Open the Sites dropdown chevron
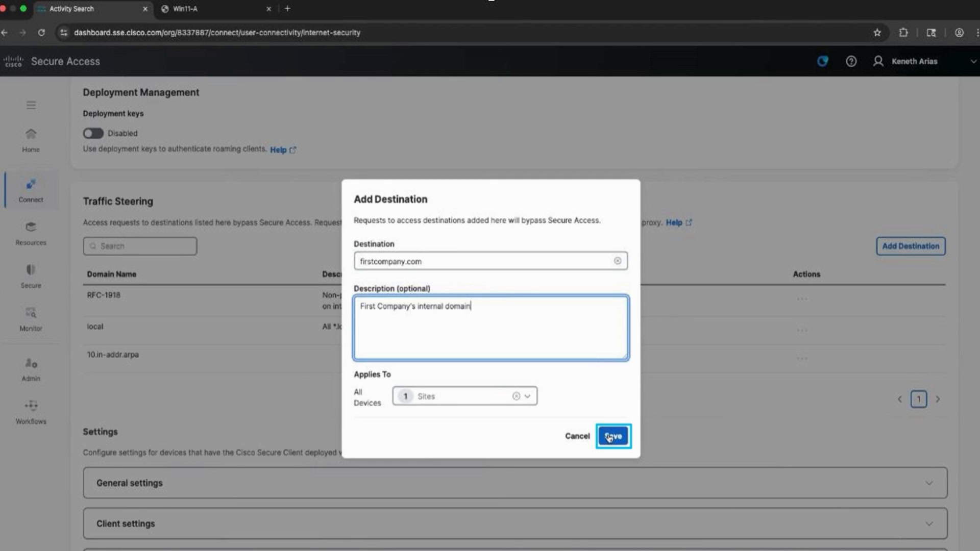Image resolution: width=980 pixels, height=551 pixels. 528,396
